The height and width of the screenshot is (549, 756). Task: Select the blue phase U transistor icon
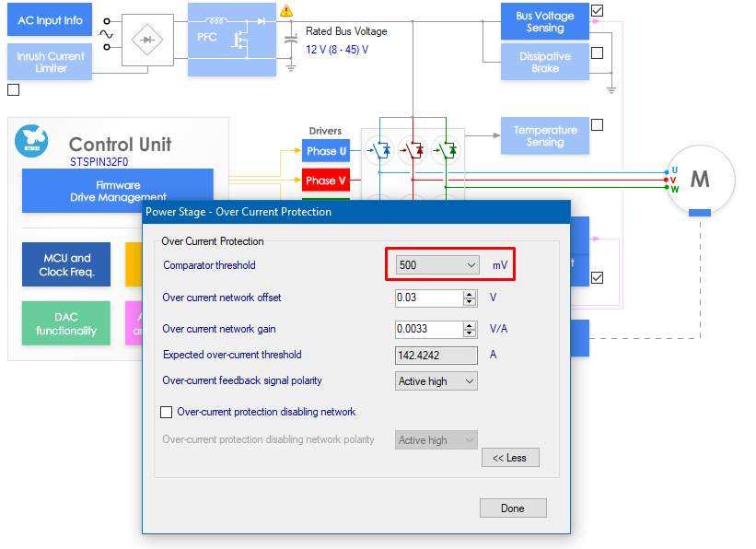tap(379, 150)
